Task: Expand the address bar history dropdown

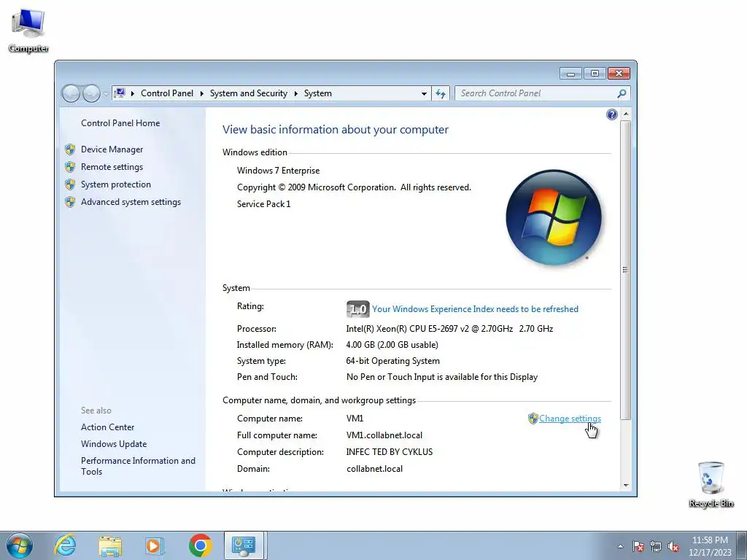Action: [424, 94]
